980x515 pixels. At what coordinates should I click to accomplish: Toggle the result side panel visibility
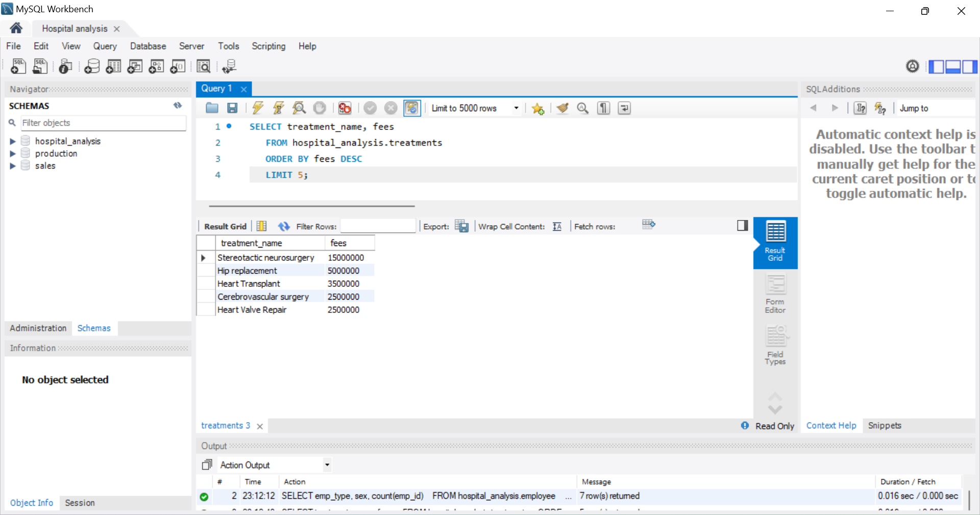pyautogui.click(x=743, y=226)
